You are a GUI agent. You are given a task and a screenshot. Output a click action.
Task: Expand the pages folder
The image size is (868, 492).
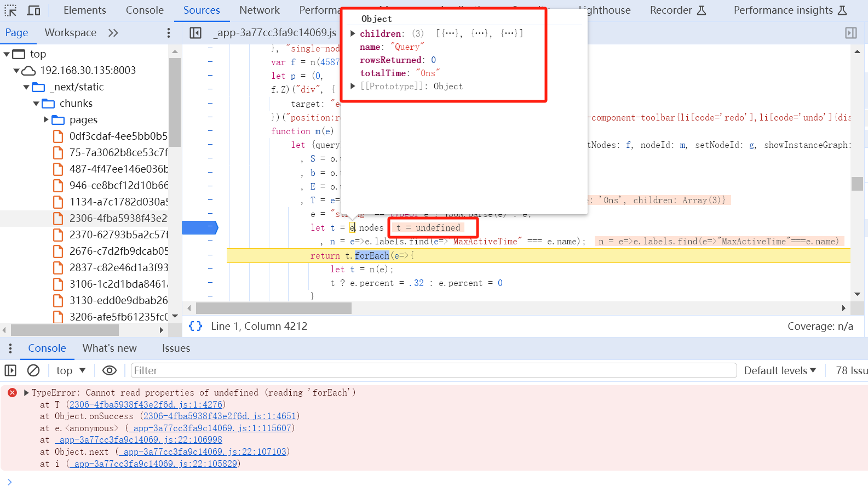point(46,119)
